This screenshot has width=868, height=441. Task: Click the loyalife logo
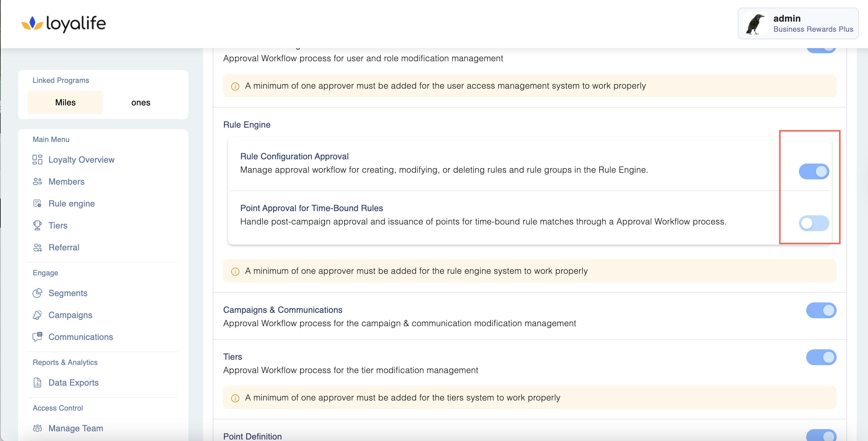pos(63,23)
